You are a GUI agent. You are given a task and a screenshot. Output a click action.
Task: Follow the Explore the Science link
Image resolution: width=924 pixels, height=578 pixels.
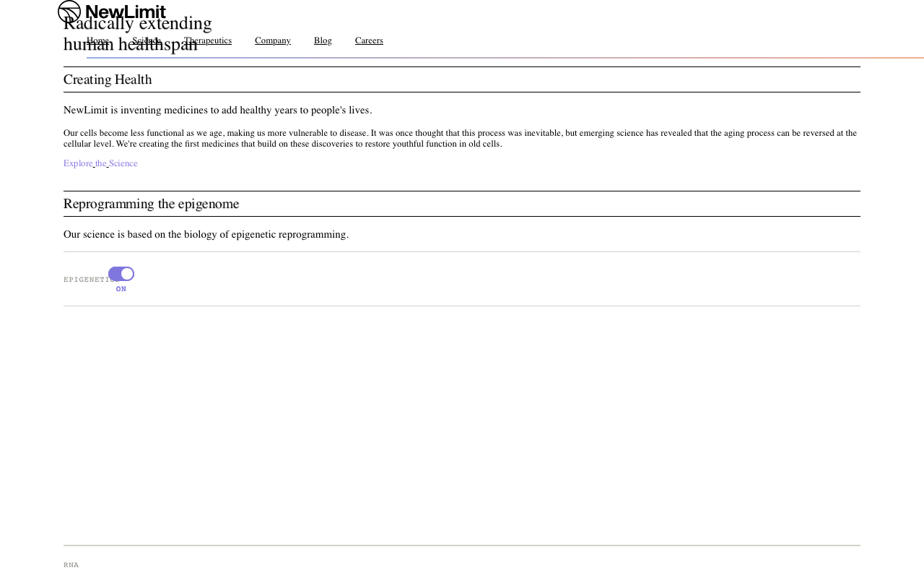(100, 164)
